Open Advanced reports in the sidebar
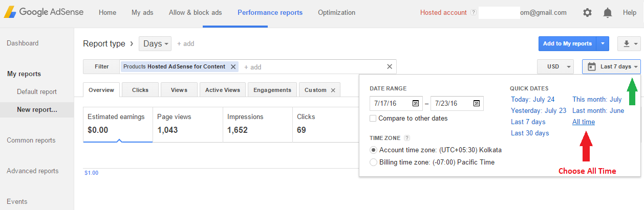The image size is (644, 210). (x=33, y=171)
